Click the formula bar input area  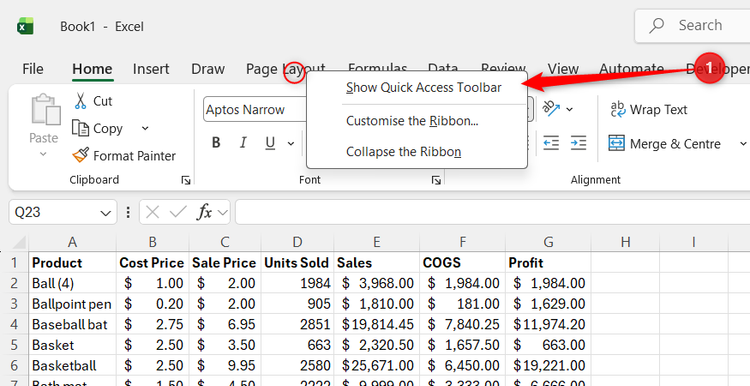pos(493,212)
